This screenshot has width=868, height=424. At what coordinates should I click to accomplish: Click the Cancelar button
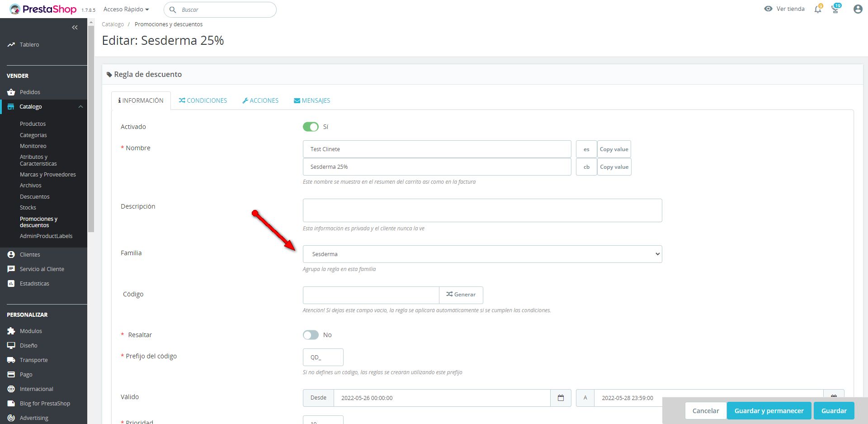tap(706, 411)
